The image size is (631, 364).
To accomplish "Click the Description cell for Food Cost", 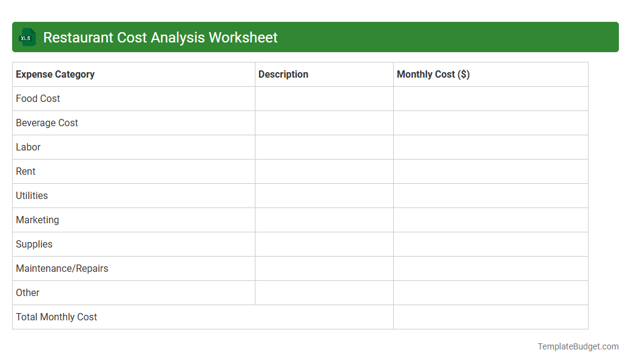I will [323, 98].
